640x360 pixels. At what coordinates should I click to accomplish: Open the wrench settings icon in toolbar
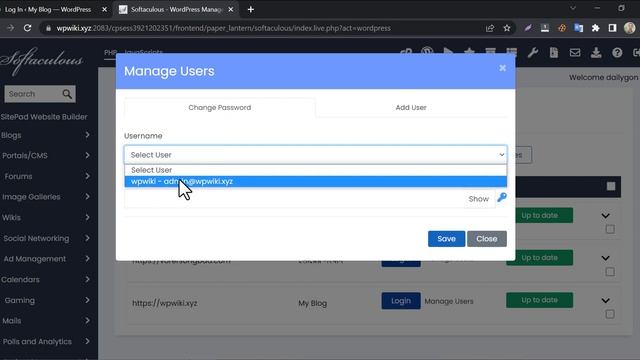532,52
